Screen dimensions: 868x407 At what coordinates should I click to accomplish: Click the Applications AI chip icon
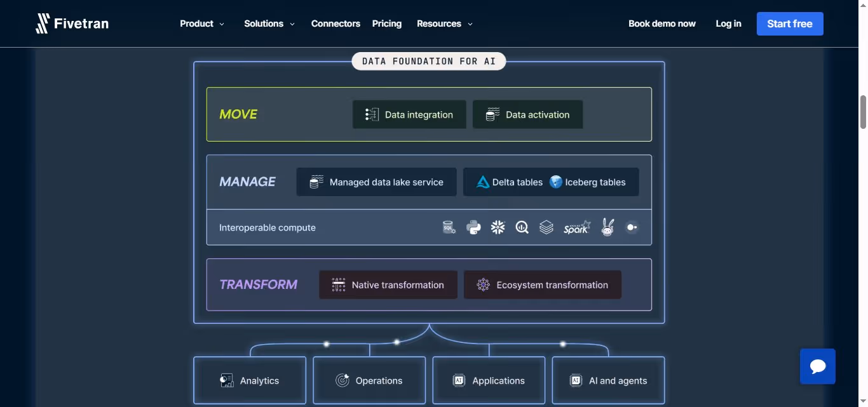[459, 380]
